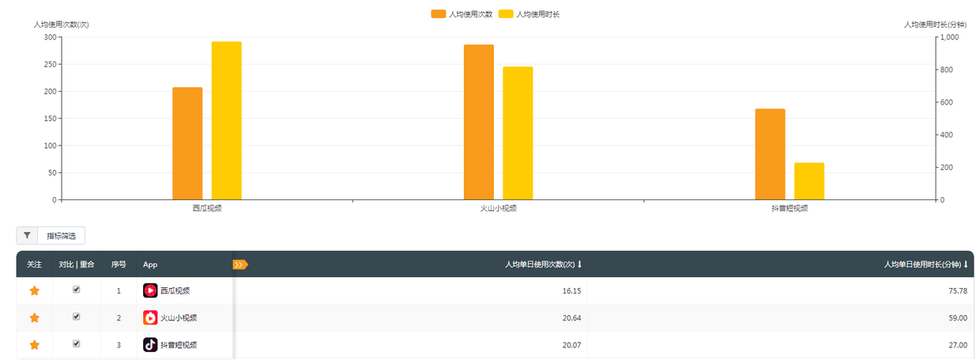This screenshot has height=364, width=980.
Task: Click the 人均使用次数 legend label text
Action: (470, 14)
